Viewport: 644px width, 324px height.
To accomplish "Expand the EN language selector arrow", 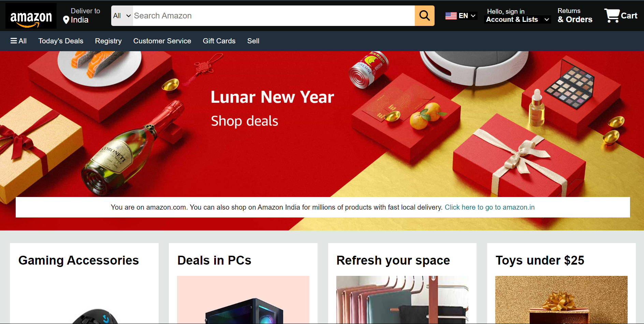I will (473, 16).
